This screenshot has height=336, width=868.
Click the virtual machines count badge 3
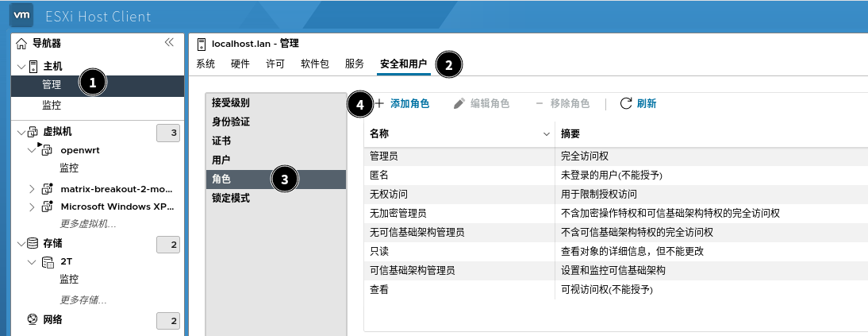[x=167, y=133]
